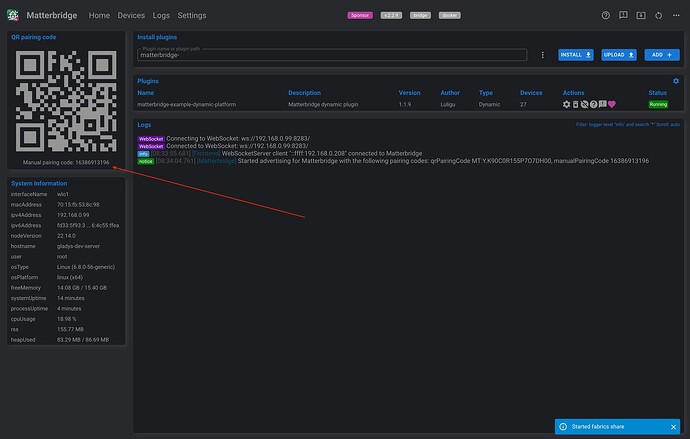Viewport: 690px width, 439px height.
Task: Click the plugin version 1.1.9 cell
Action: click(x=405, y=104)
